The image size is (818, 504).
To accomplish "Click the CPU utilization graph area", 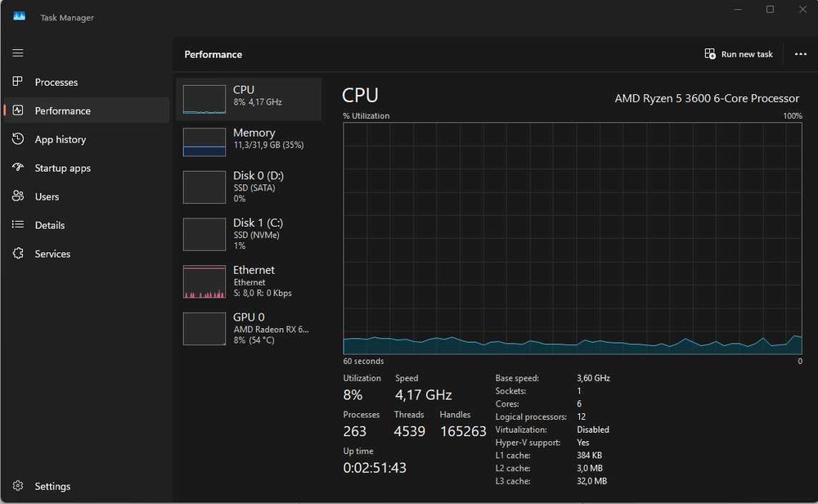I will pos(573,238).
